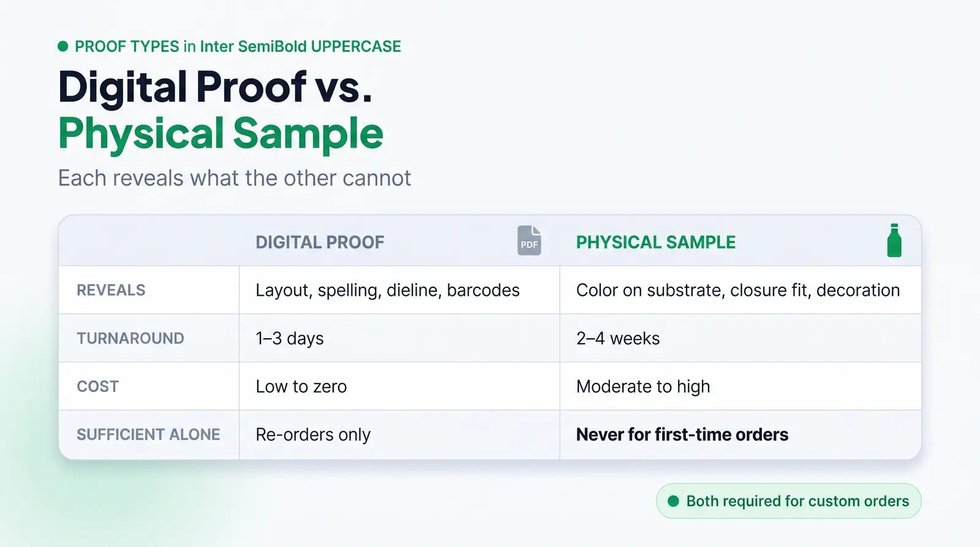Click the REVEALS row label
Image resolution: width=980 pixels, height=547 pixels.
pyautogui.click(x=111, y=290)
